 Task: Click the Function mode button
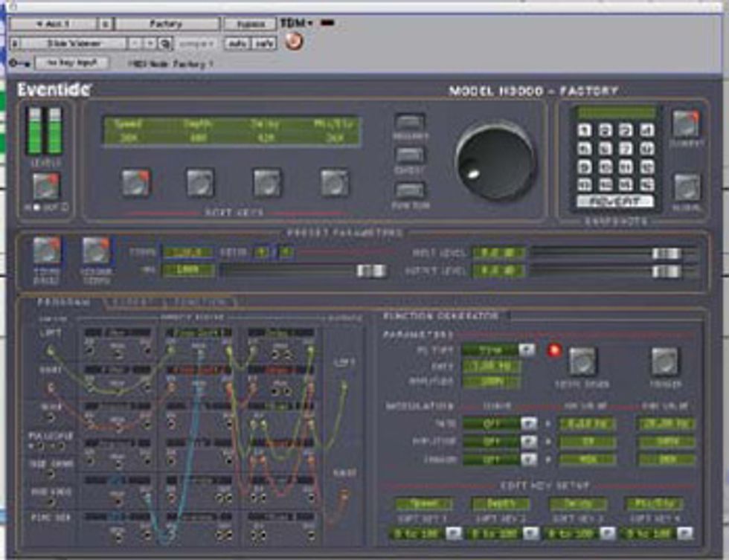coord(410,190)
